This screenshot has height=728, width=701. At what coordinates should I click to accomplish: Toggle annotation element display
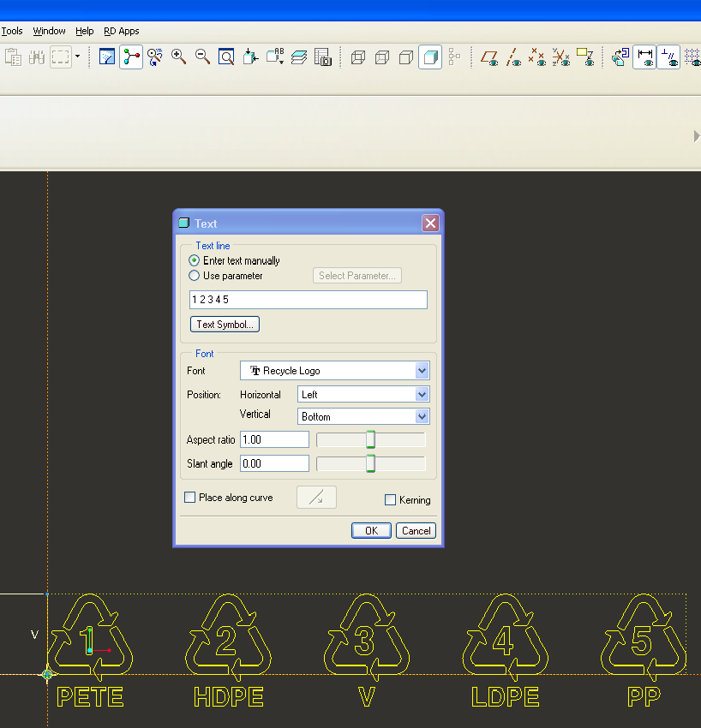point(585,57)
